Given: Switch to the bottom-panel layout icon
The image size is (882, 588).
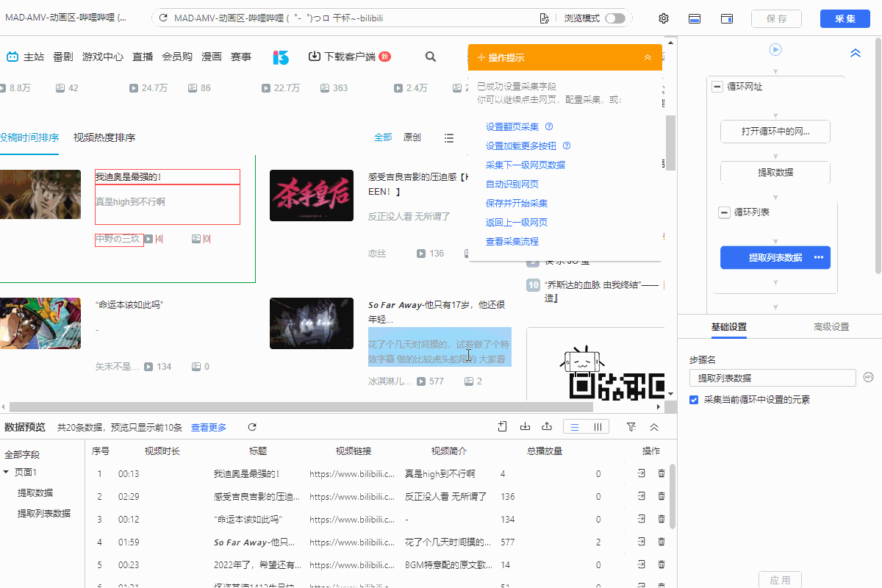Looking at the screenshot, I should [x=695, y=18].
